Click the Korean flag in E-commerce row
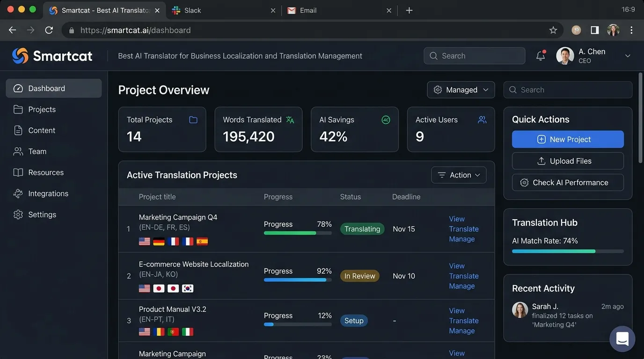The width and height of the screenshot is (644, 359). tap(188, 288)
